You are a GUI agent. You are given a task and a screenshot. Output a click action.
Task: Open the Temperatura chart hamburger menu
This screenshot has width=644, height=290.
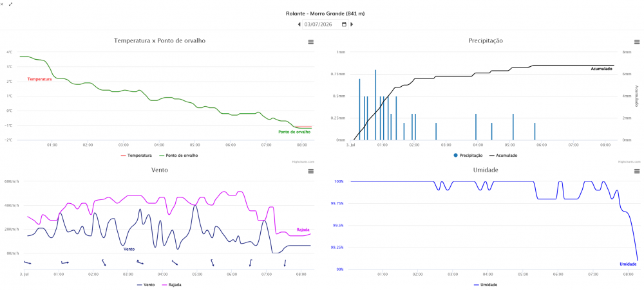(x=310, y=42)
